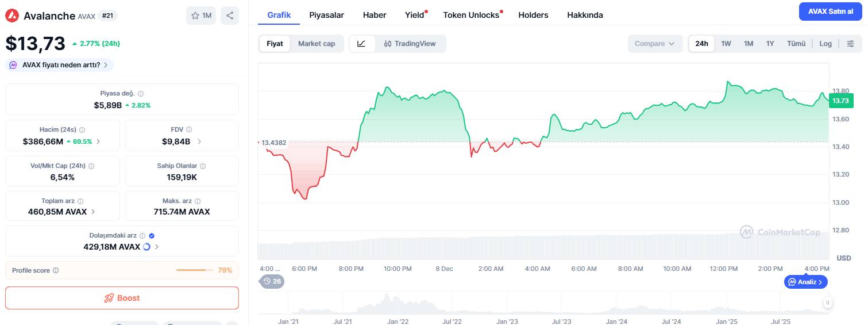
Task: Switch chart to TradingView mode
Action: [410, 44]
